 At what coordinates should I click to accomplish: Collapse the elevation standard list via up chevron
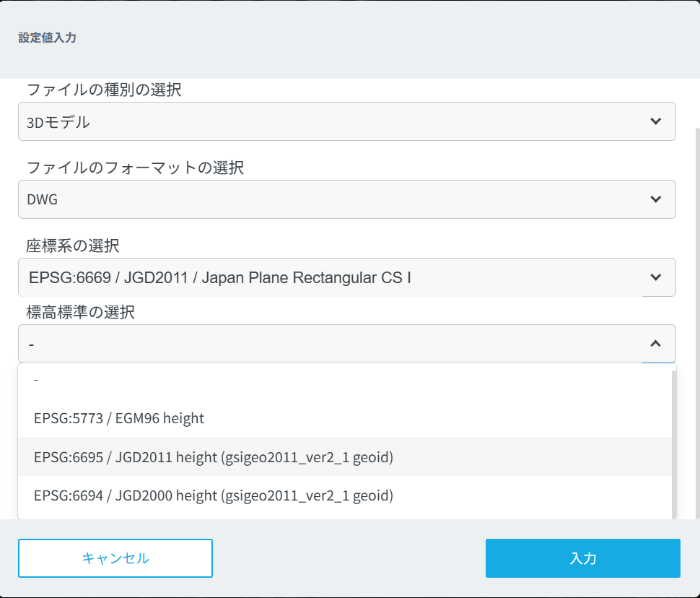click(655, 344)
